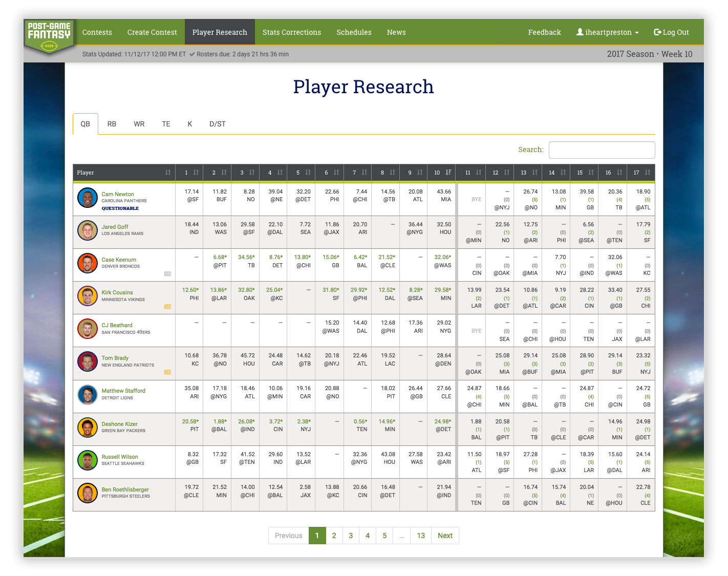Click Tom Brady's week 3 score 45.72
The image size is (728, 576).
(248, 355)
